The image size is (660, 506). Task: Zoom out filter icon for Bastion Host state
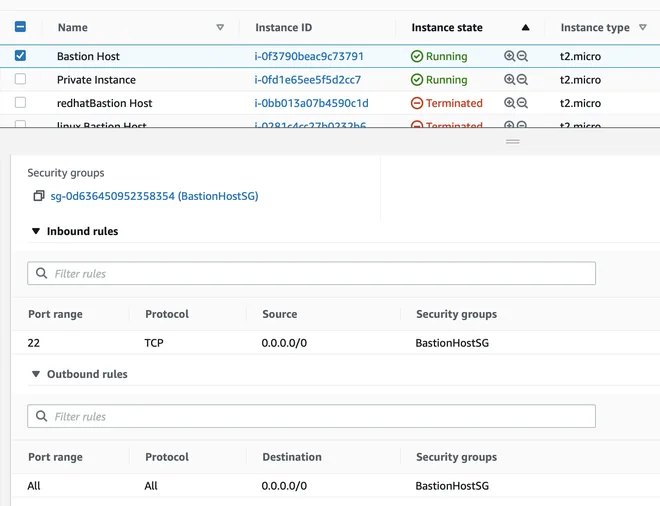point(522,56)
